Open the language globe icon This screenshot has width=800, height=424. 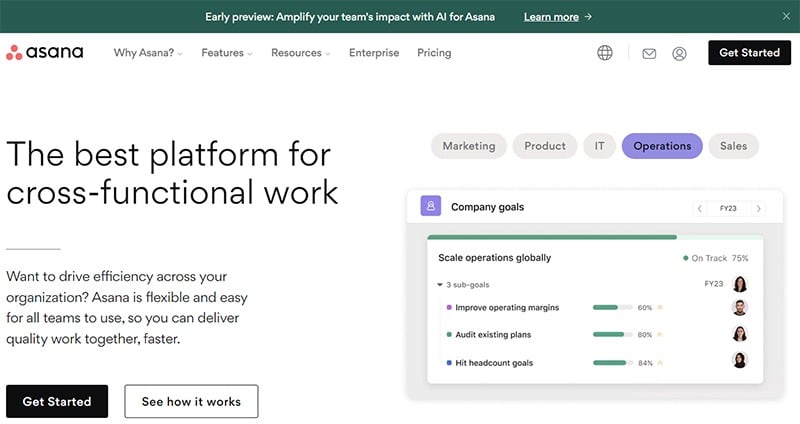(605, 53)
